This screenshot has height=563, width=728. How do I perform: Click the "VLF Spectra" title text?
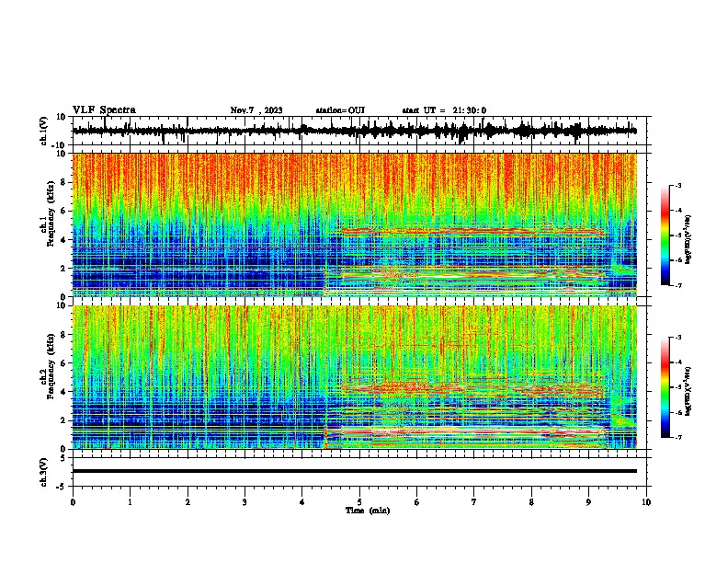[104, 110]
